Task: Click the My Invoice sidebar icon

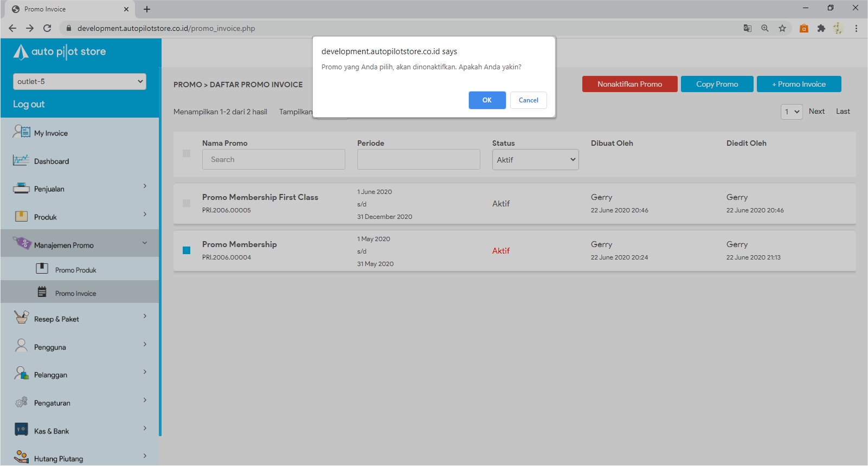Action: 22,132
